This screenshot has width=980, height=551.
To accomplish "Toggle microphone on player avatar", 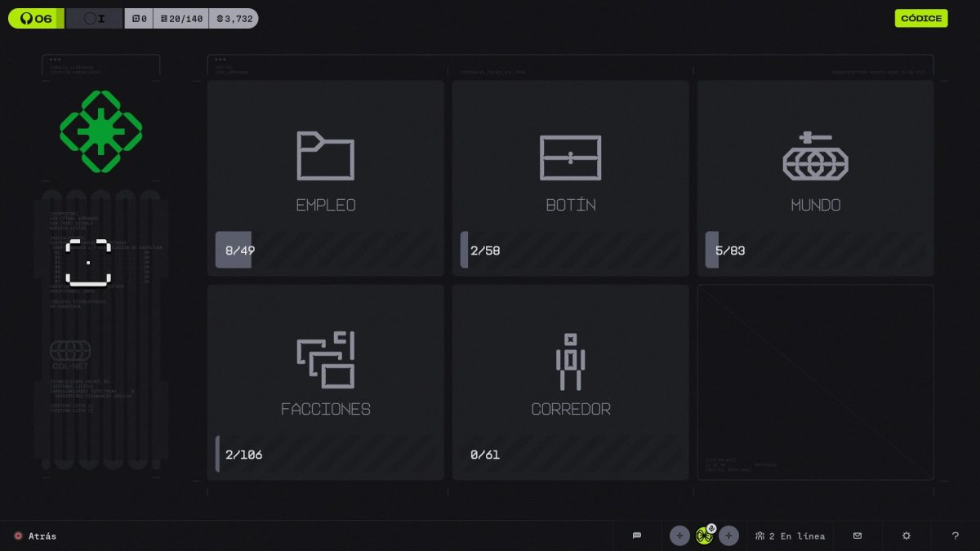I will pos(711,528).
